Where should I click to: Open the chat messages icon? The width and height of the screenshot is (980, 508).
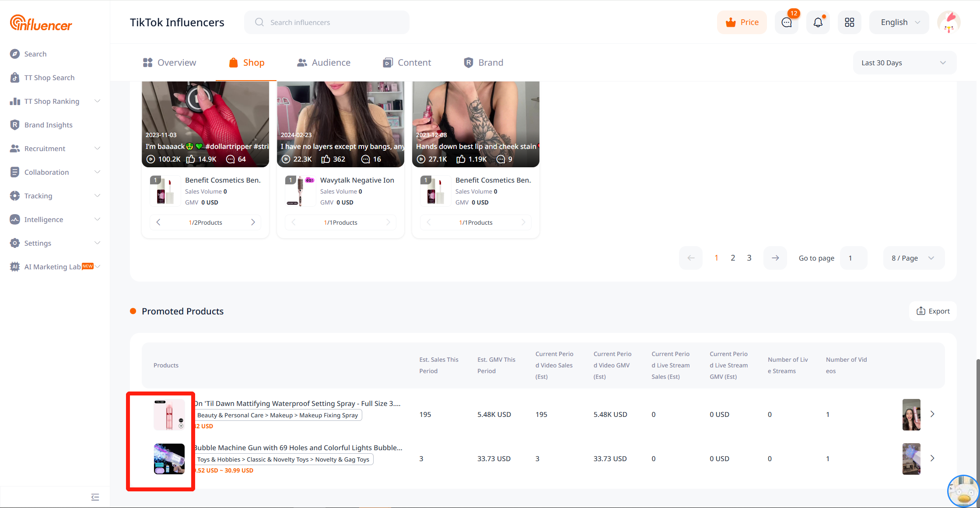[786, 22]
